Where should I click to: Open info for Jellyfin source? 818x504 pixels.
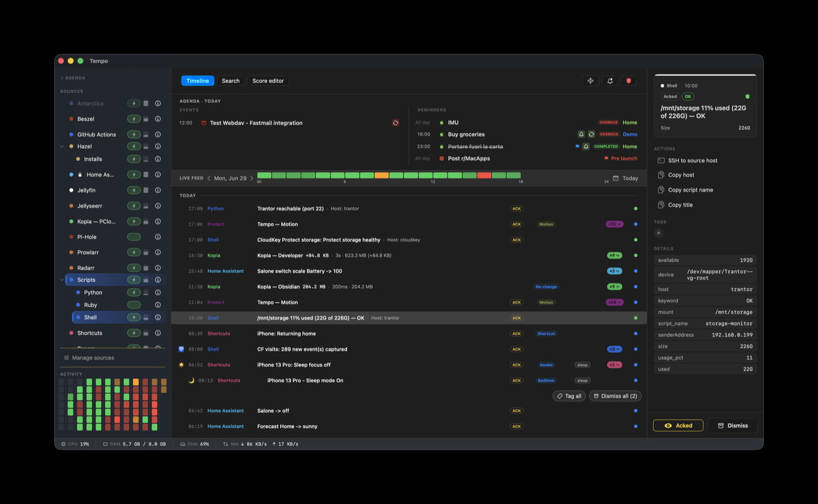pos(158,190)
